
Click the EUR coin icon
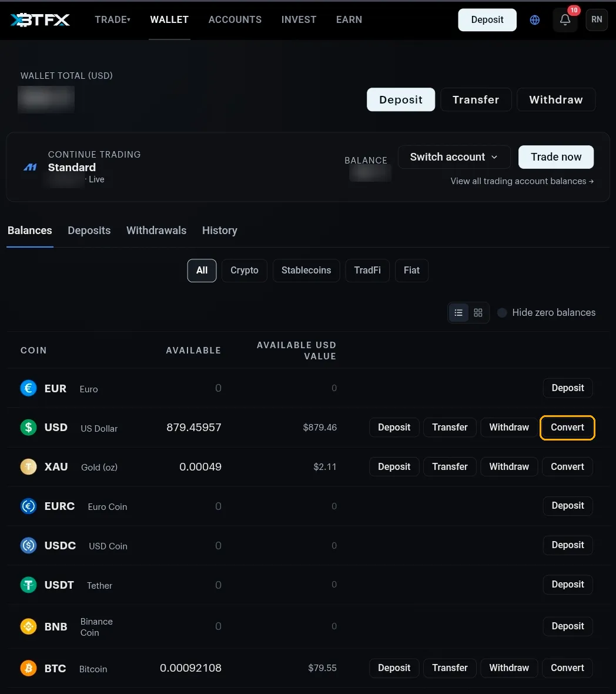[x=29, y=388]
